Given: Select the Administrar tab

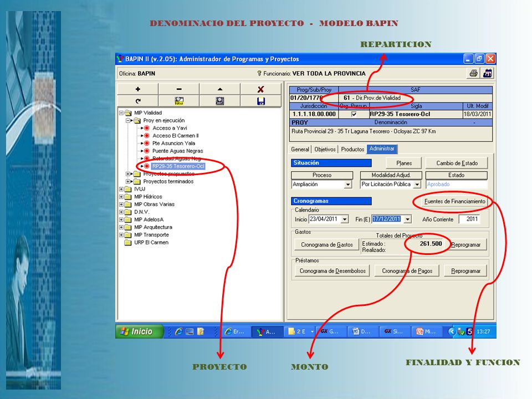Looking at the screenshot, I should pos(382,149).
